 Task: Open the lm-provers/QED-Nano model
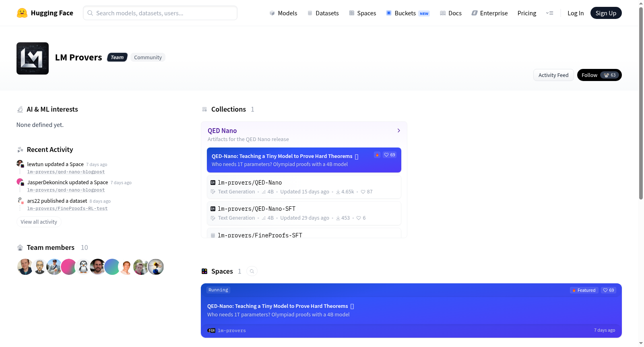(304, 187)
